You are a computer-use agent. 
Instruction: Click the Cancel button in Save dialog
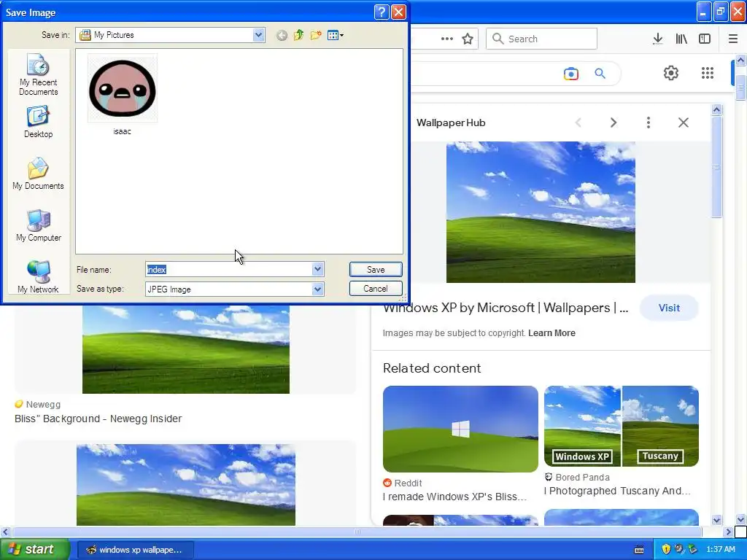[x=376, y=289]
